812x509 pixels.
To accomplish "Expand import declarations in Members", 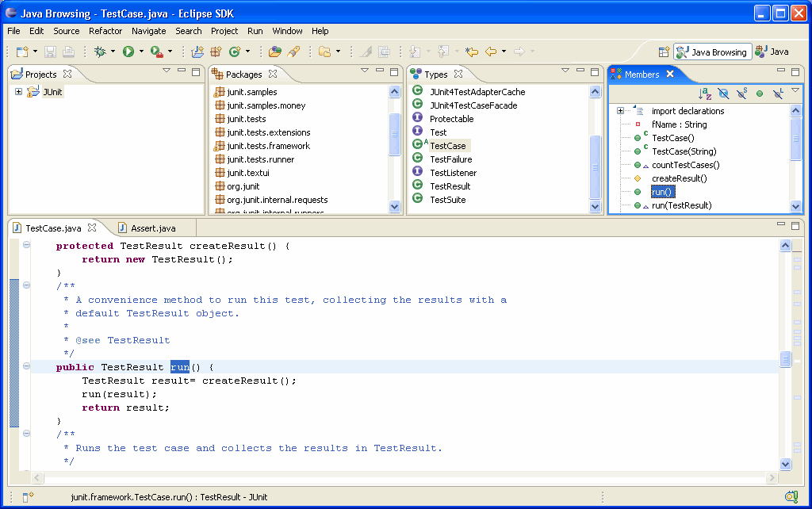I will tap(620, 111).
